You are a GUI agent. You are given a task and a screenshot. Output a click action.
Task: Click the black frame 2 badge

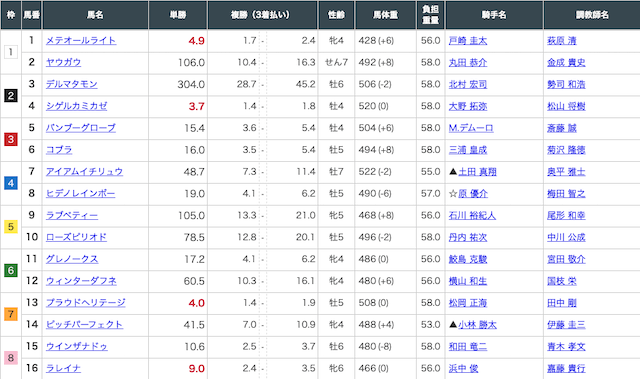11,96
